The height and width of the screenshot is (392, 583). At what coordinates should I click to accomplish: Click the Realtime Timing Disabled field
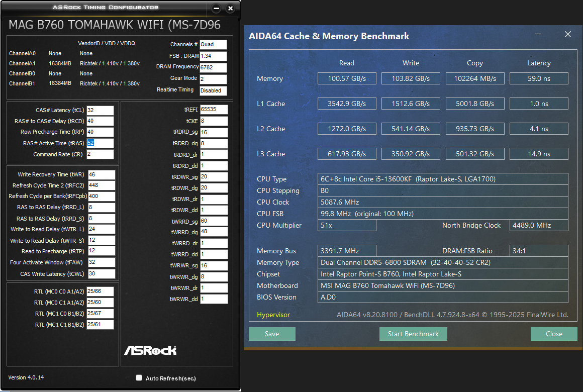click(213, 91)
